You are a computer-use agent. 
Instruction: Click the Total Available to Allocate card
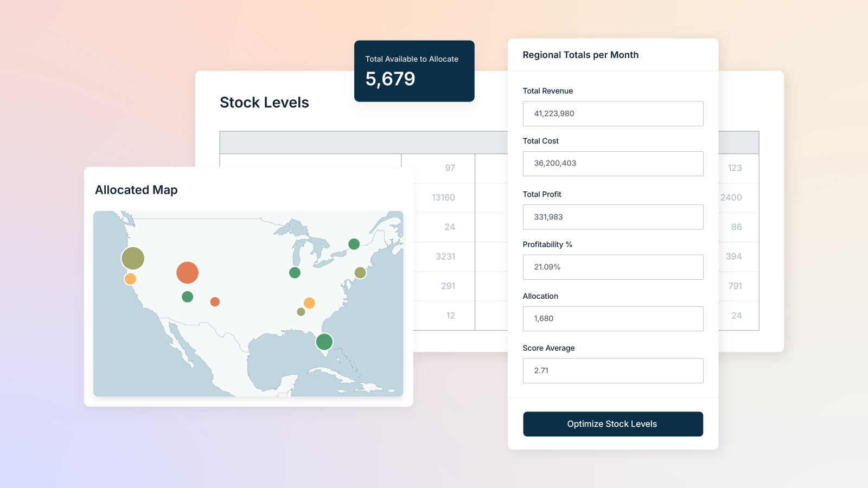point(414,70)
